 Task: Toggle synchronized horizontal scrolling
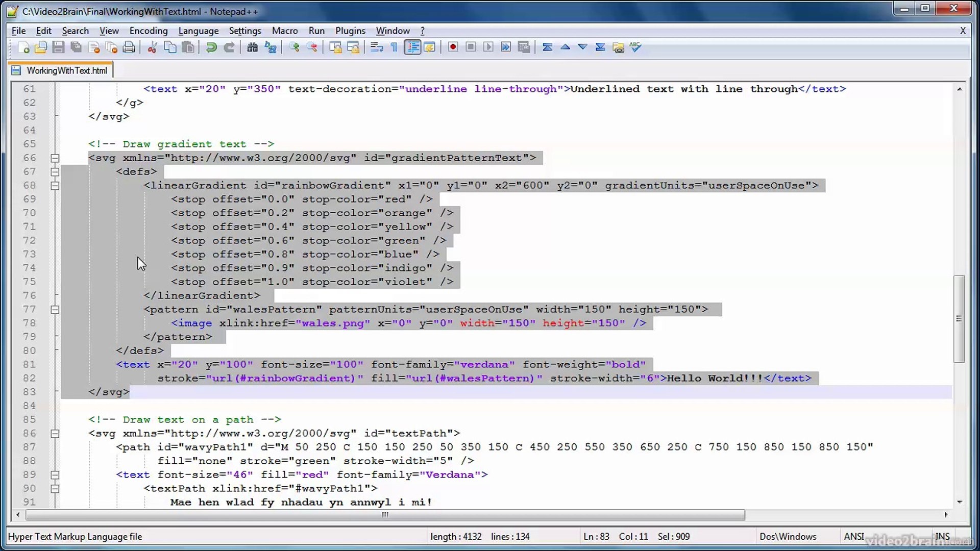pyautogui.click(x=353, y=47)
